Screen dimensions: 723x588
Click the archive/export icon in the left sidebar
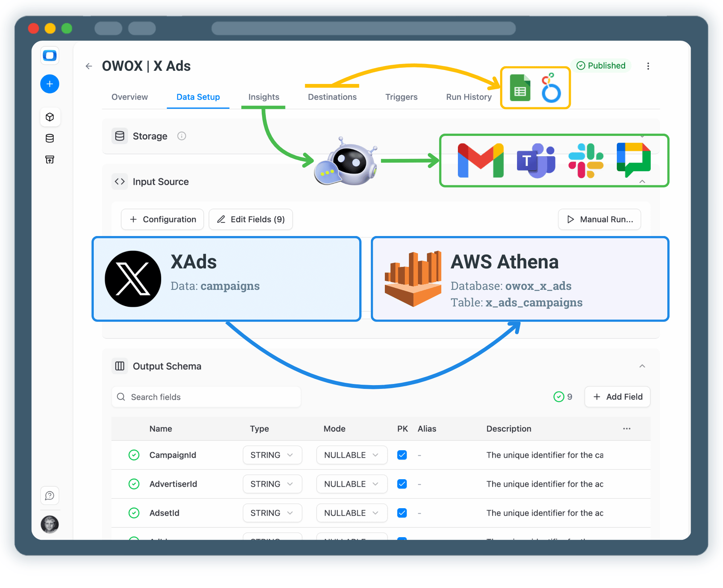click(50, 159)
